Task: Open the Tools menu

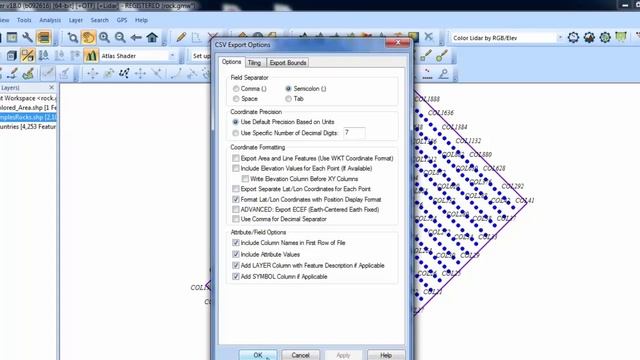Action: tap(24, 20)
